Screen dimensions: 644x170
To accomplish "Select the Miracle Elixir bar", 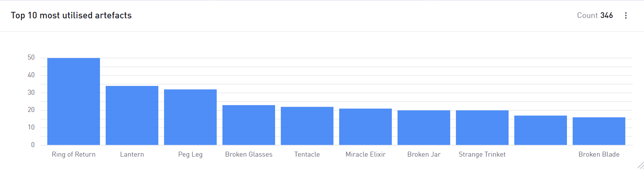I will (x=365, y=127).
